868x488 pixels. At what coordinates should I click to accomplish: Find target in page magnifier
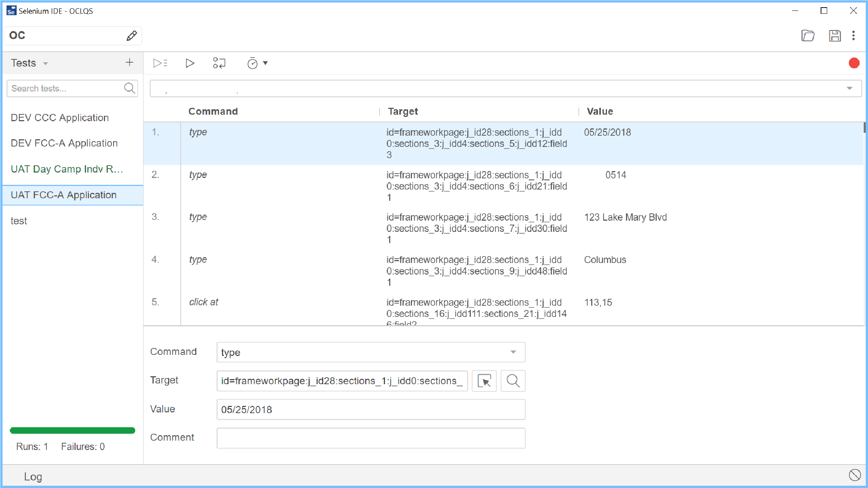click(x=513, y=381)
